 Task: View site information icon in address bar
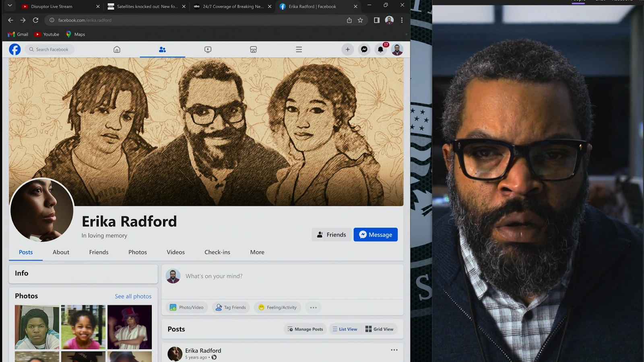pos(52,20)
